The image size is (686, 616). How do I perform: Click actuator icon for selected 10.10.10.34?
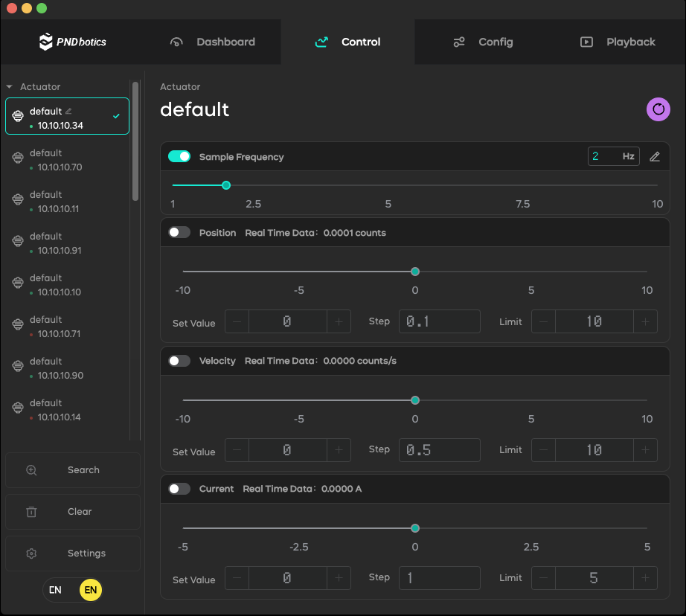point(18,116)
